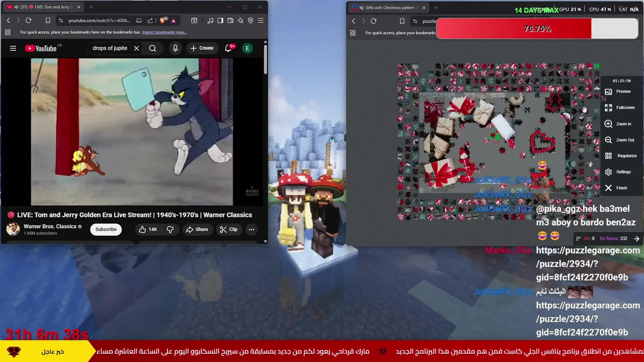The width and height of the screenshot is (644, 362).
Task: Open the account avatar menu 'E'
Action: tap(247, 48)
